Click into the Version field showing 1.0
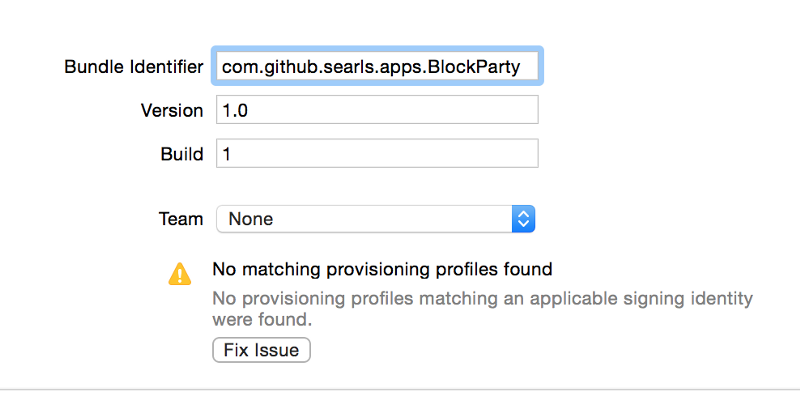Viewport: 800px width, 400px height. 377,110
